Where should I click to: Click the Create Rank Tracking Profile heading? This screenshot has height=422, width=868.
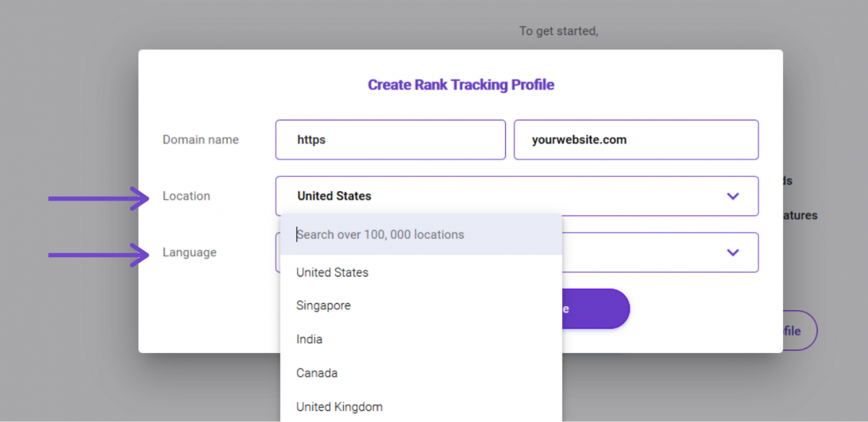461,85
